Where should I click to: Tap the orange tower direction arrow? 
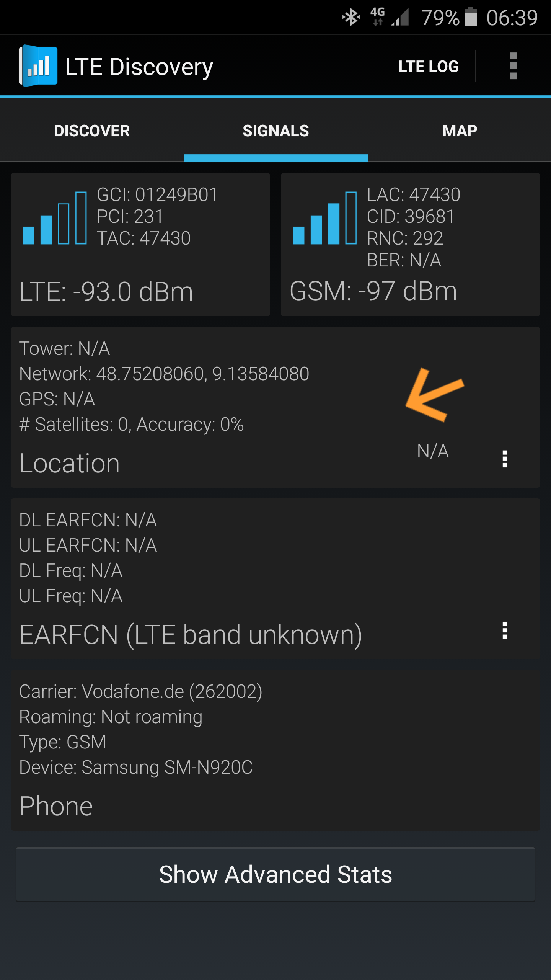435,395
